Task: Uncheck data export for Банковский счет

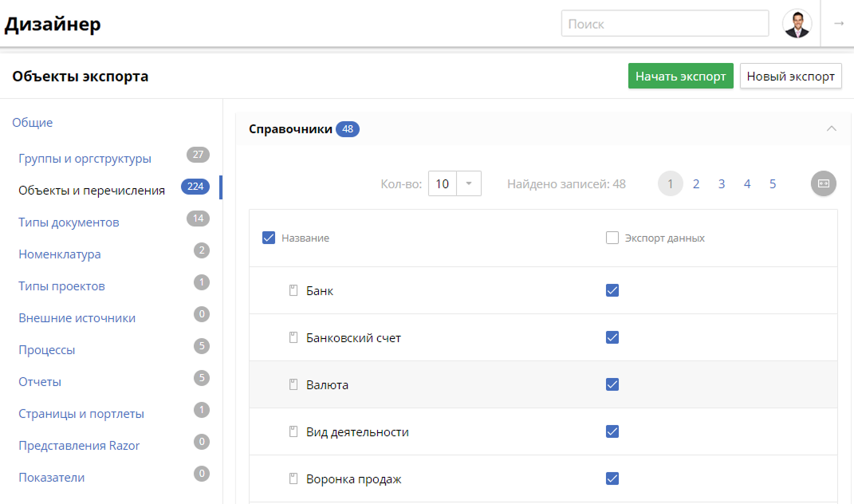Action: (x=612, y=337)
